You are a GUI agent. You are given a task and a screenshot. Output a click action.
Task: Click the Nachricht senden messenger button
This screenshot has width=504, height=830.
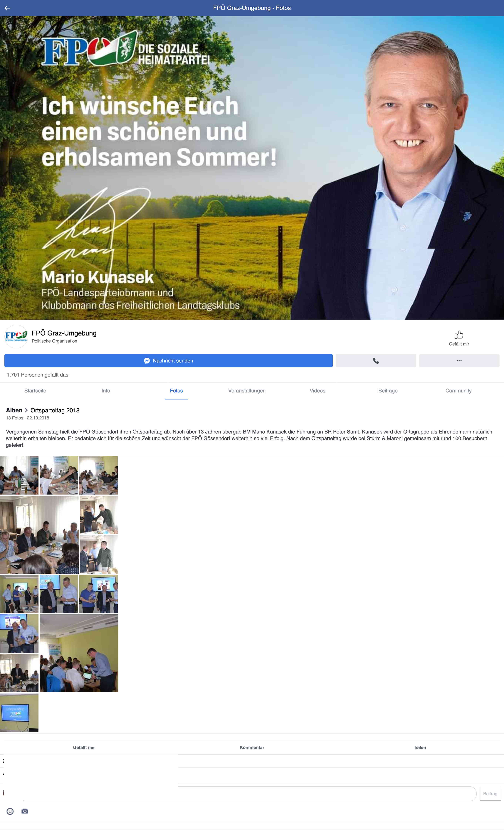click(x=168, y=361)
